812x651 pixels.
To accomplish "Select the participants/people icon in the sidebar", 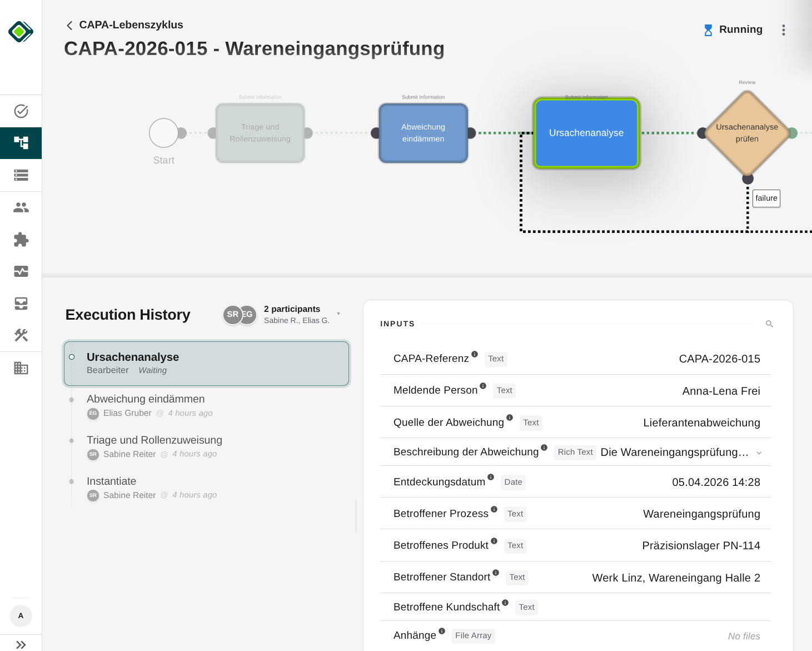I will (21, 207).
